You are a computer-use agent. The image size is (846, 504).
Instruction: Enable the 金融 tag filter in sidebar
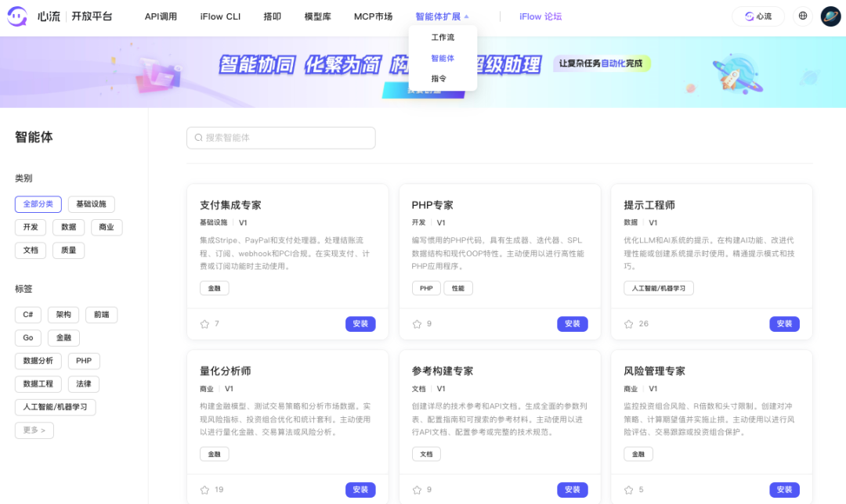(63, 338)
